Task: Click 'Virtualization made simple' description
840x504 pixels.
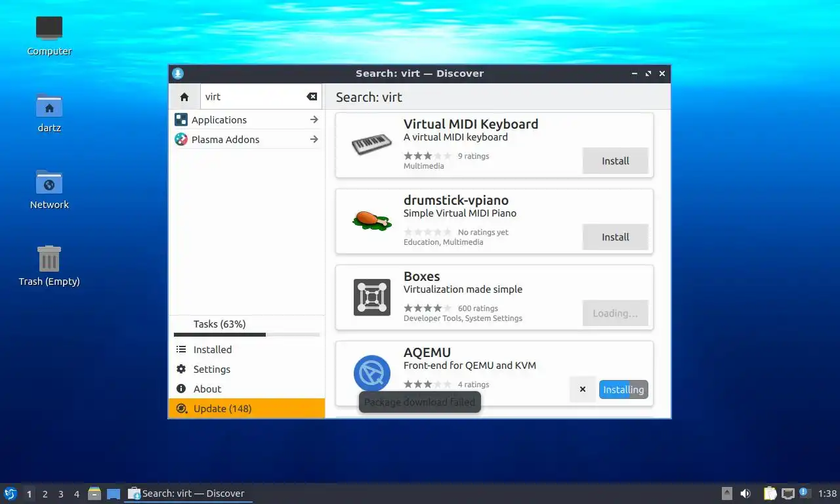Action: pos(463,289)
